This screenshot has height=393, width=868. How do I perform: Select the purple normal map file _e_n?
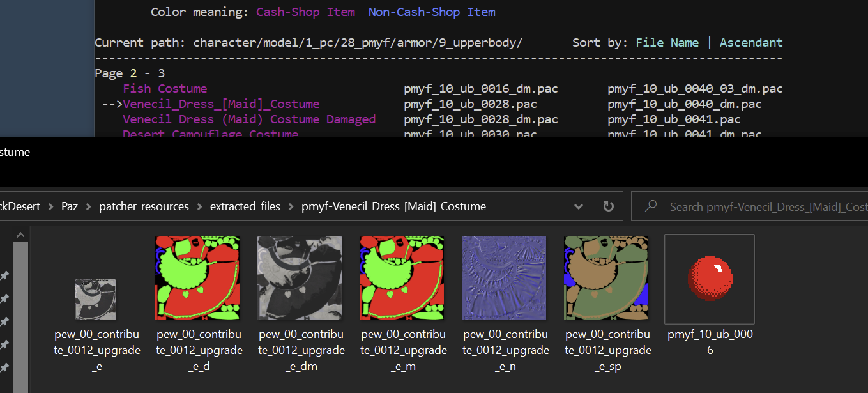504,278
